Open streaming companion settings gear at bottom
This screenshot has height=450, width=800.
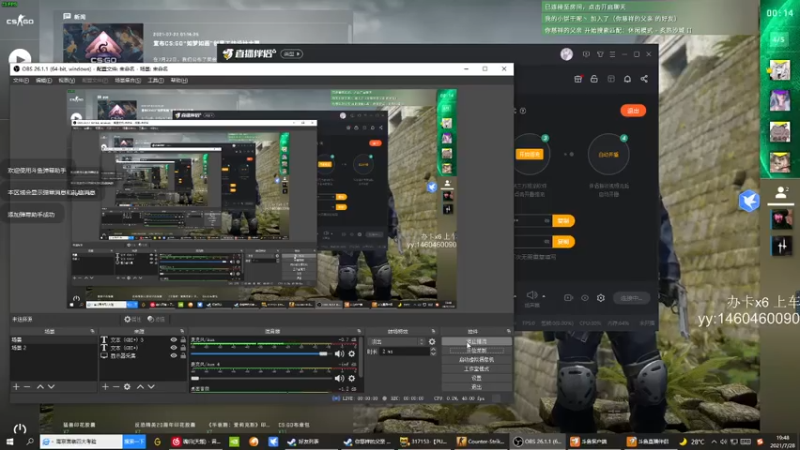click(x=601, y=298)
